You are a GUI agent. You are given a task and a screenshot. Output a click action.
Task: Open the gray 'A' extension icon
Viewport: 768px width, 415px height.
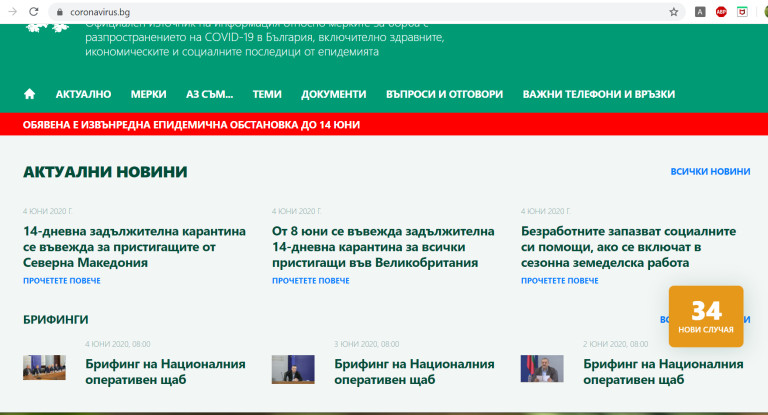pos(700,12)
